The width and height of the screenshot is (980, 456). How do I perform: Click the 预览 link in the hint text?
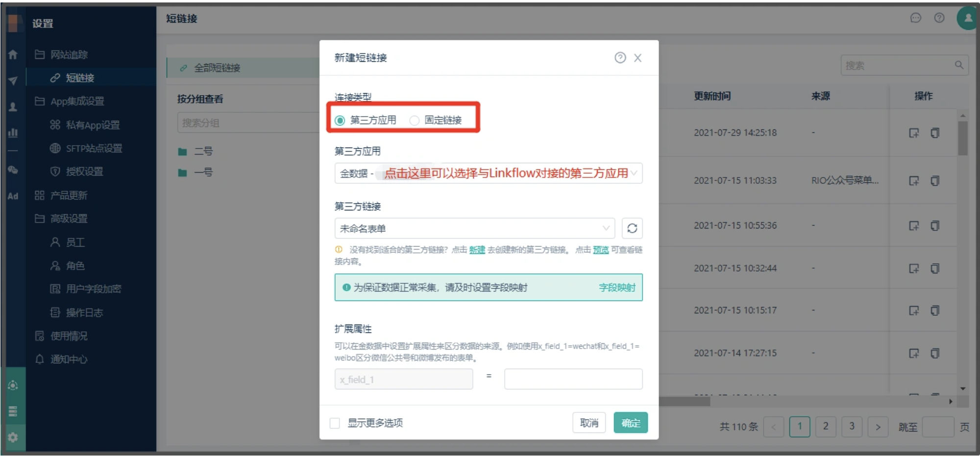coord(601,250)
